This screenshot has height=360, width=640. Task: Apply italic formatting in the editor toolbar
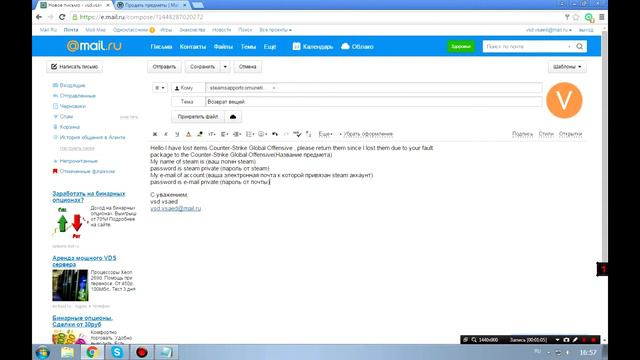tap(166, 134)
